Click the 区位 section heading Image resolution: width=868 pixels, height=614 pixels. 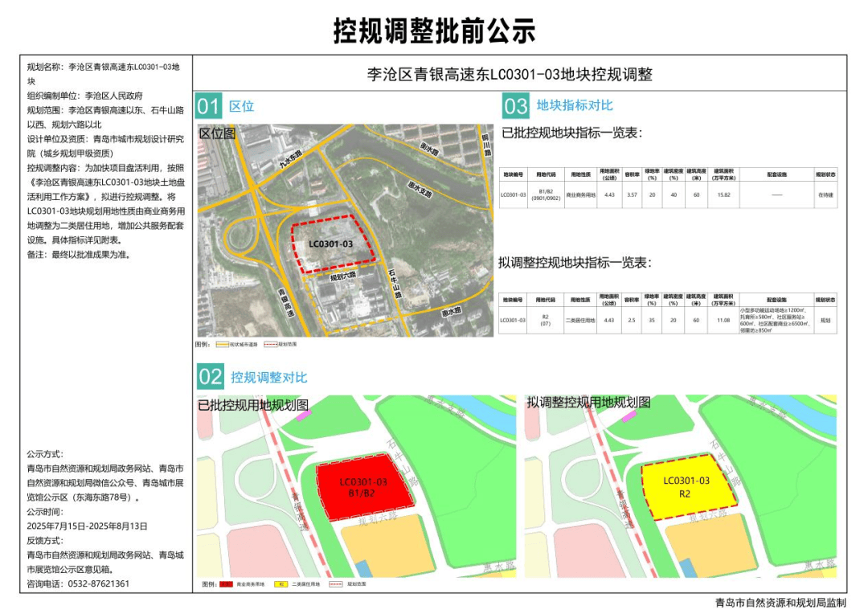coord(241,106)
